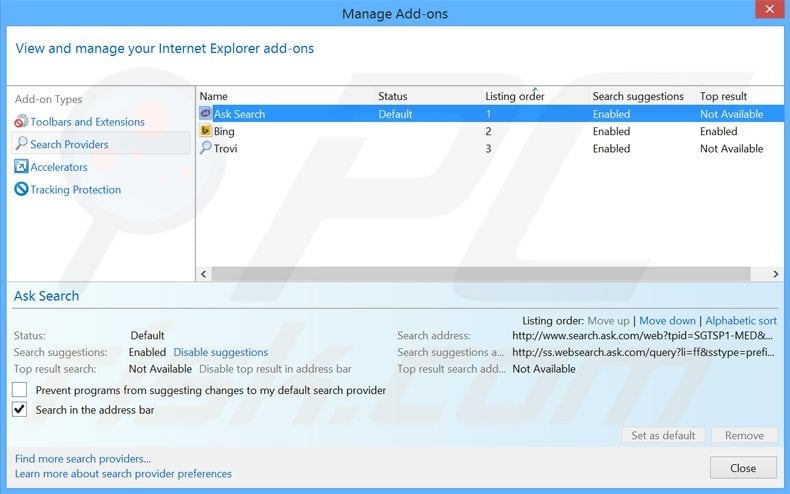The height and width of the screenshot is (494, 790).
Task: Open Find more search providers link
Action: pos(83,459)
